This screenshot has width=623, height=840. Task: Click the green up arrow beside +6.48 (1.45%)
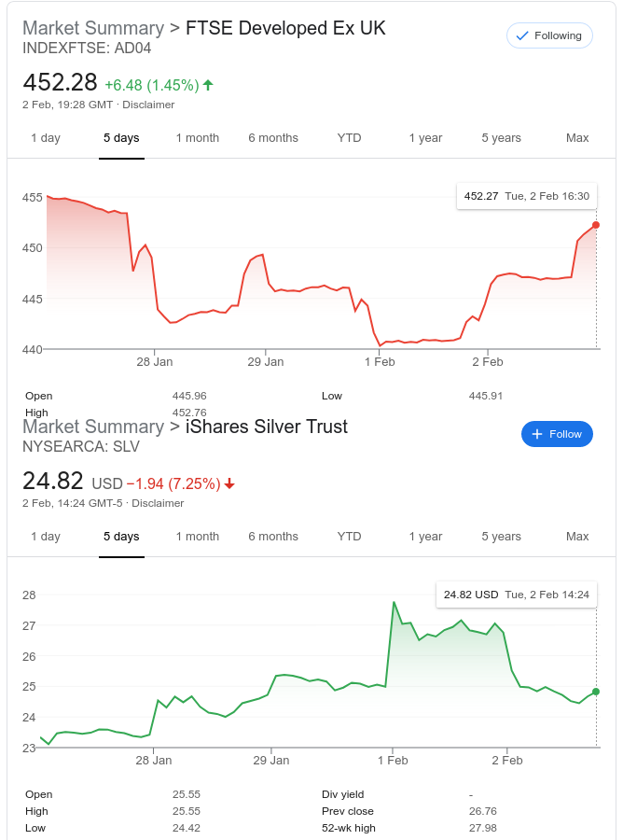[x=208, y=85]
